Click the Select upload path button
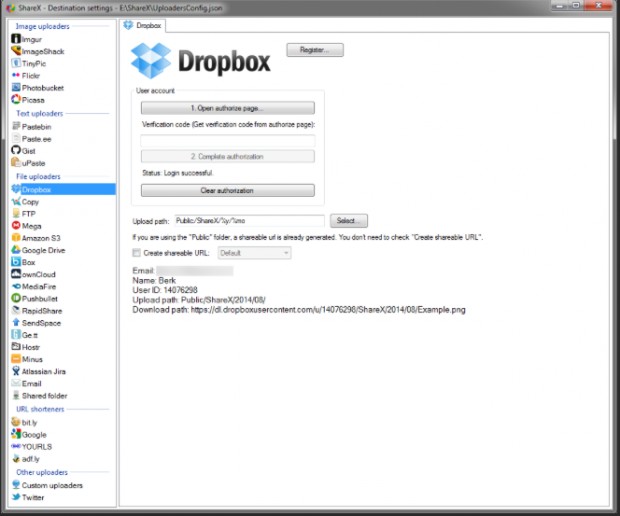Screen dimensions: 620x516 click(x=349, y=221)
